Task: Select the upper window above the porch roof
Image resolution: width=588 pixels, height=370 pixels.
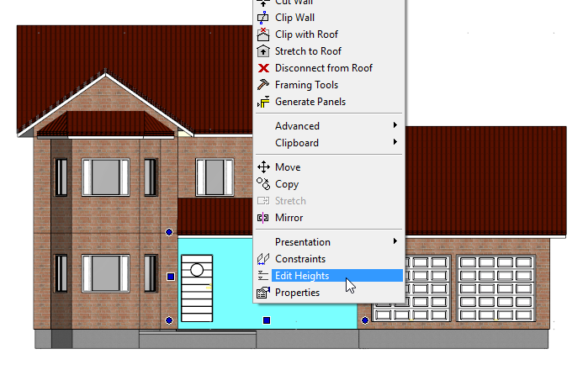Action: click(215, 177)
